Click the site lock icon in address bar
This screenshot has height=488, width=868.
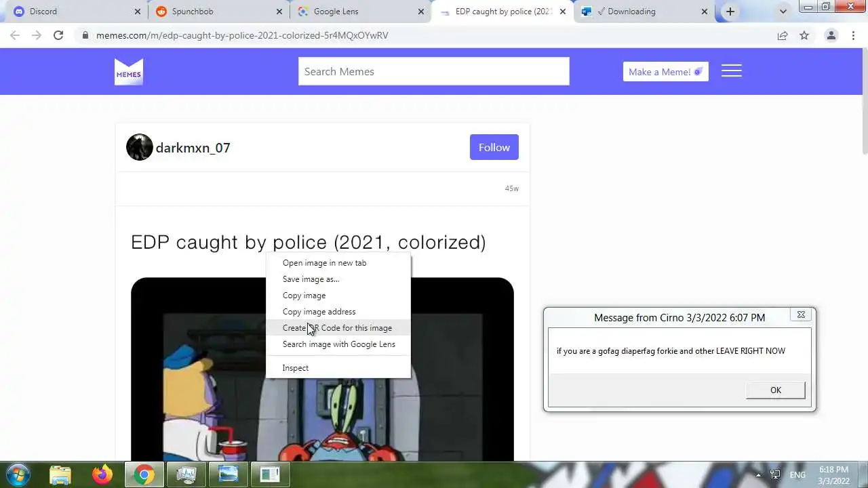point(85,35)
